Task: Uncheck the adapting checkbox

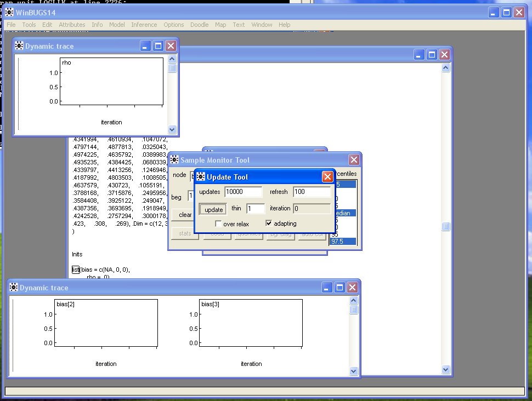Action: (x=269, y=224)
